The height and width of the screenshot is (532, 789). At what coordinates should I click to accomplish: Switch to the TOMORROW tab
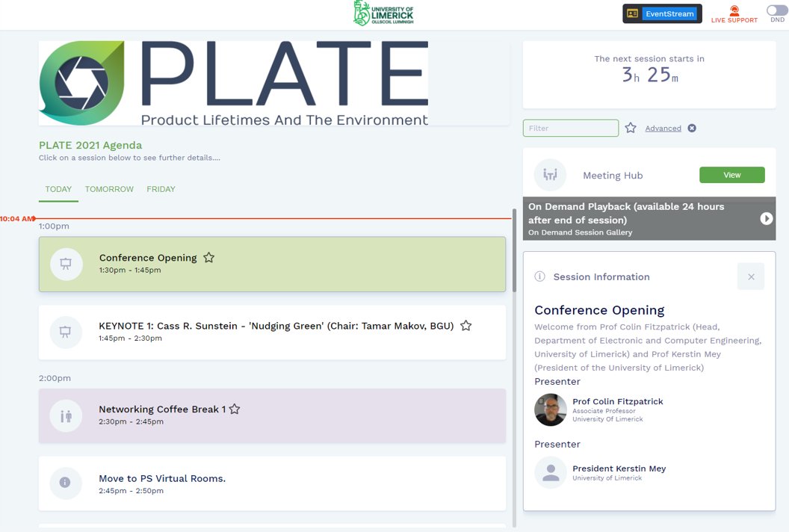[109, 189]
